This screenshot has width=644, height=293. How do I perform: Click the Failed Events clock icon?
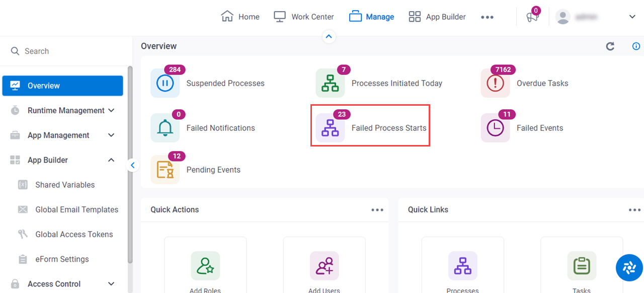click(495, 128)
